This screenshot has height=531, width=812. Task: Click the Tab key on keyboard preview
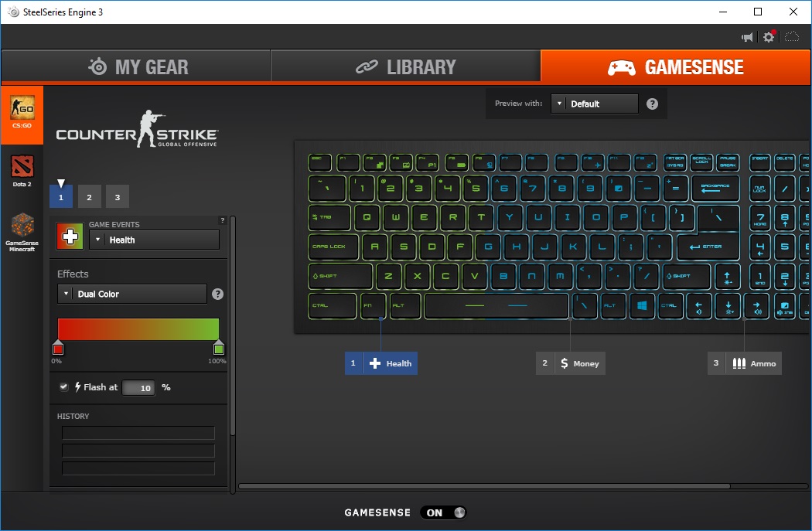pyautogui.click(x=329, y=217)
